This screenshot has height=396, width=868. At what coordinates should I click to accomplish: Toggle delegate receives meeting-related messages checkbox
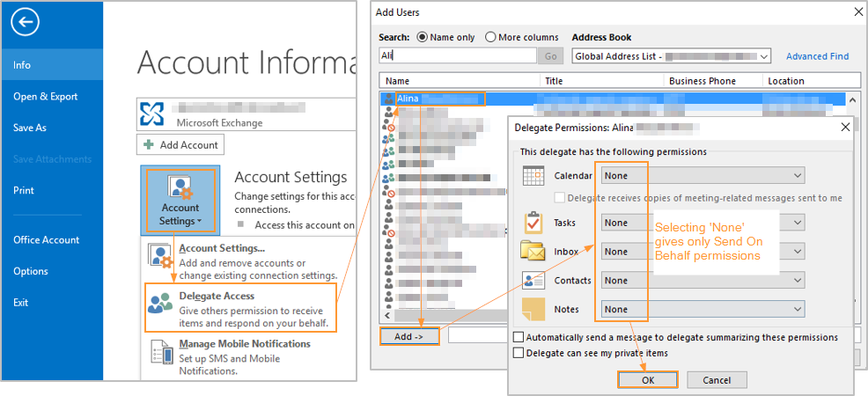pos(560,197)
